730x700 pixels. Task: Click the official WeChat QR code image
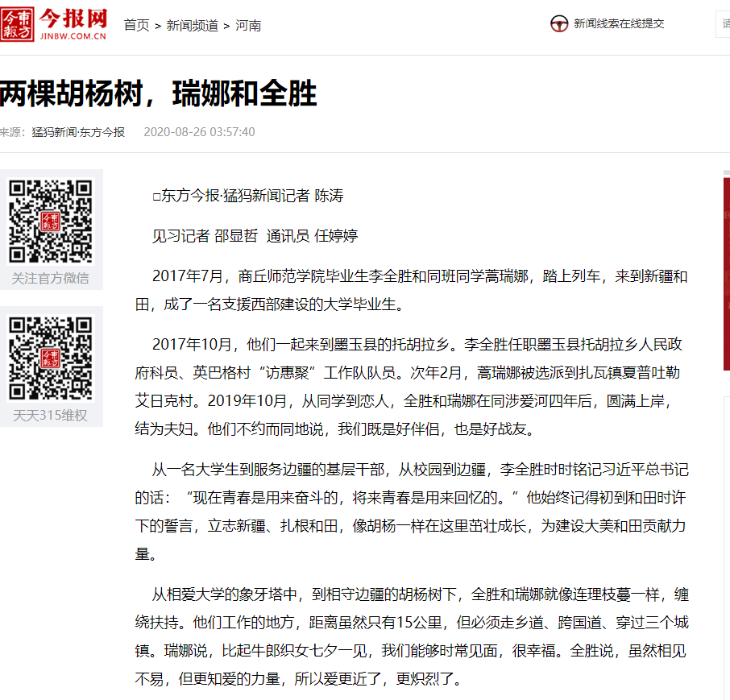(x=51, y=221)
